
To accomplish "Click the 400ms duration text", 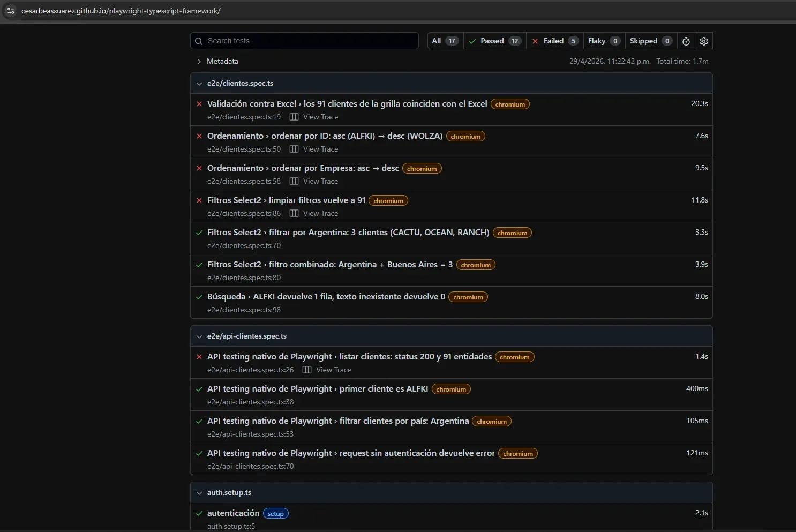I will coord(697,389).
